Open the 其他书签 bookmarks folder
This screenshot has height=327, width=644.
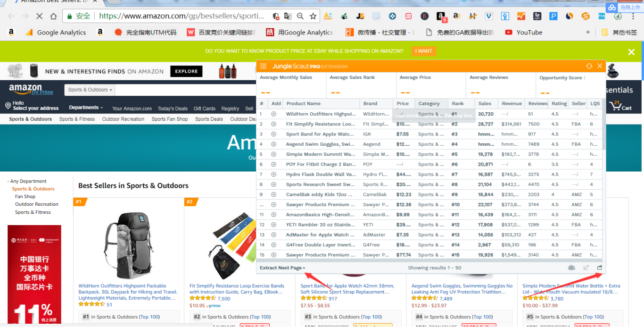coord(619,33)
